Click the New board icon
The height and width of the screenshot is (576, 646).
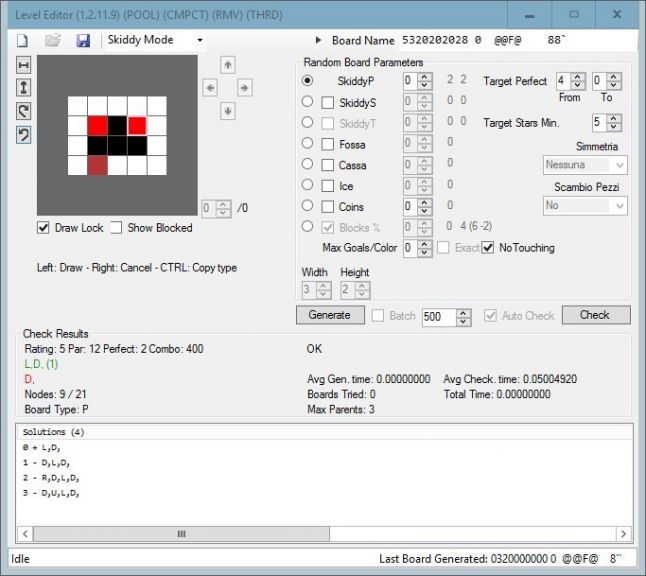point(22,40)
